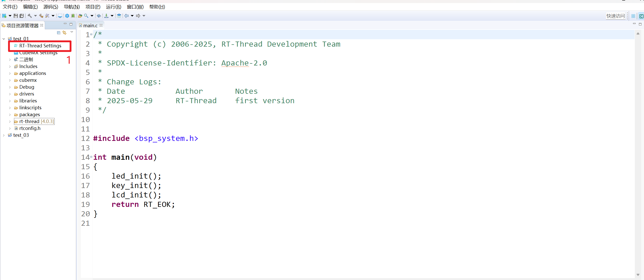Collapse all nodes in project explorer
This screenshot has width=644, height=280.
59,33
